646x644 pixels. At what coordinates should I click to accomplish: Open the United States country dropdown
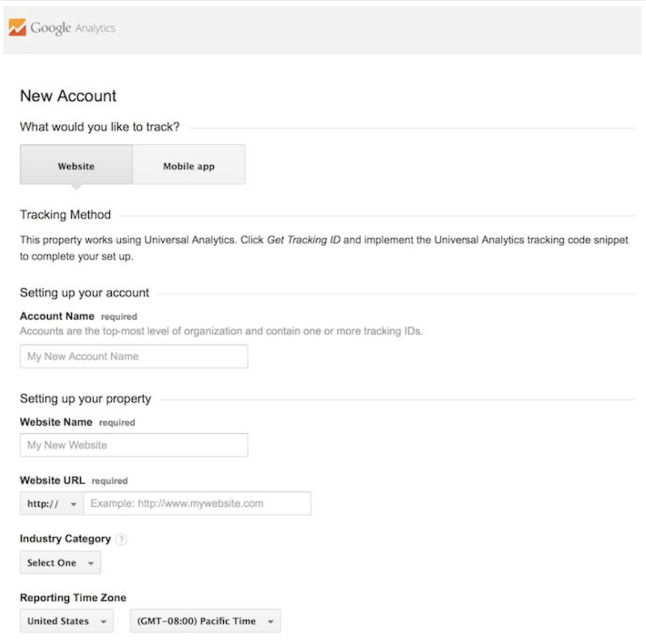pyautogui.click(x=66, y=621)
